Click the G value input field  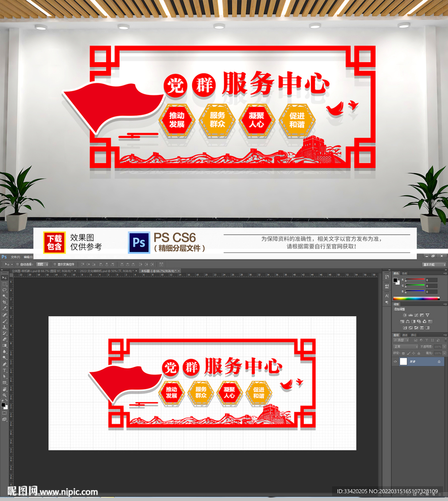[431, 286]
